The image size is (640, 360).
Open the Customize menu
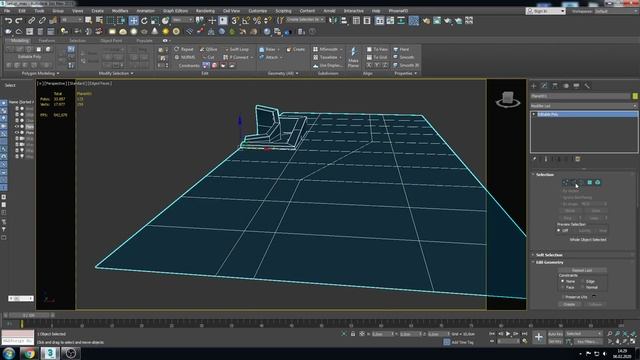(258, 11)
